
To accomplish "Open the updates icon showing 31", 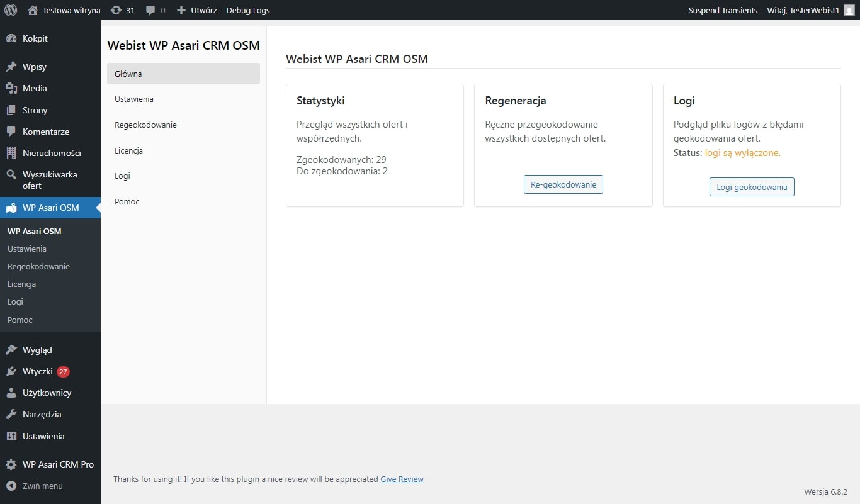I will 116,10.
